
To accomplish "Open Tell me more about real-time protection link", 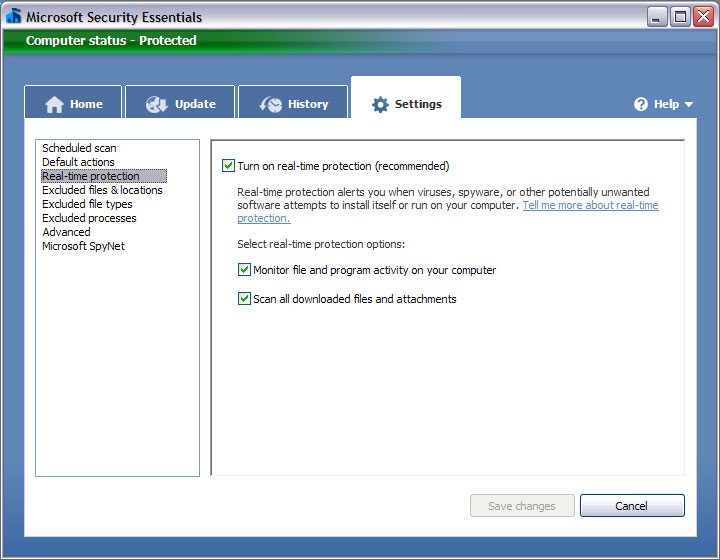I will click(x=590, y=205).
